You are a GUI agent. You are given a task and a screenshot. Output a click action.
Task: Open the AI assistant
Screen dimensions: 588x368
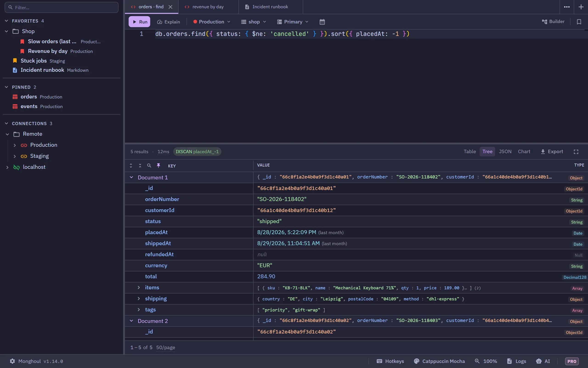(543, 361)
